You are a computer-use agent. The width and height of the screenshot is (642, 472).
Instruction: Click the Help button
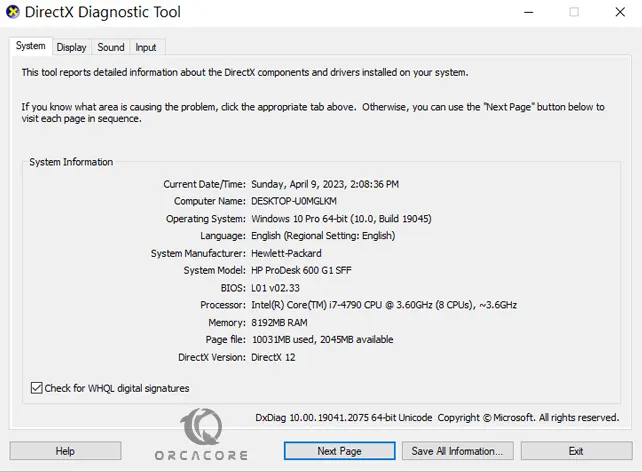coord(65,451)
